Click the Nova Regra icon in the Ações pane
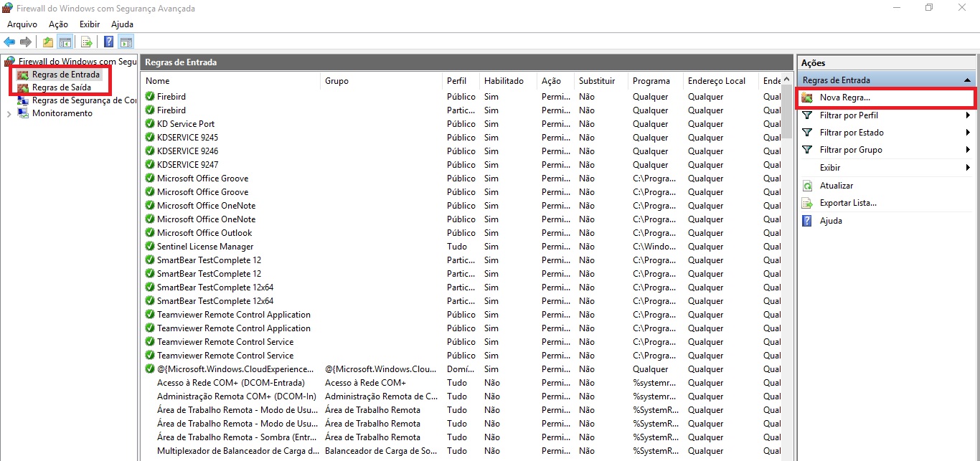The image size is (980, 461). [807, 98]
